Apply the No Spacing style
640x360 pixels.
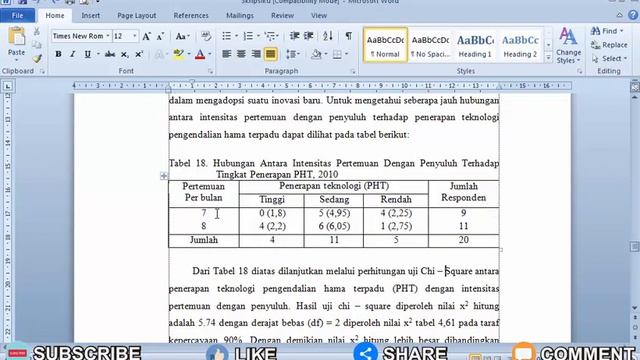430,45
